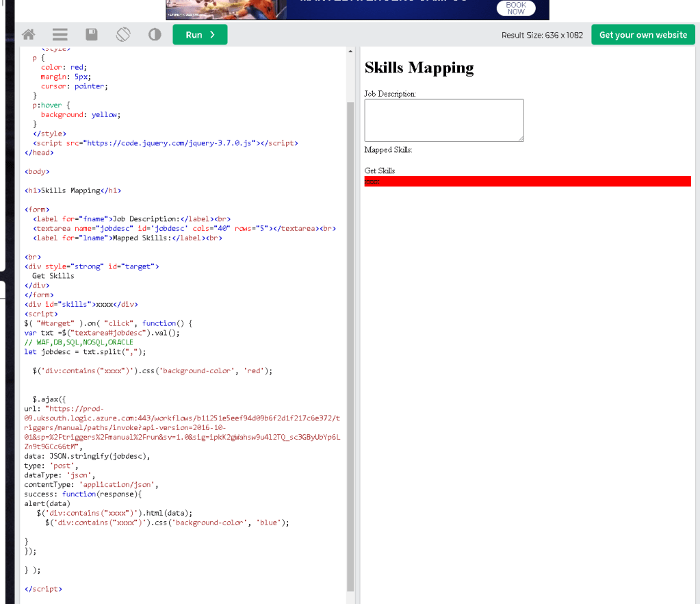700x604 pixels.
Task: Click the div id="target" code line
Action: click(92, 266)
